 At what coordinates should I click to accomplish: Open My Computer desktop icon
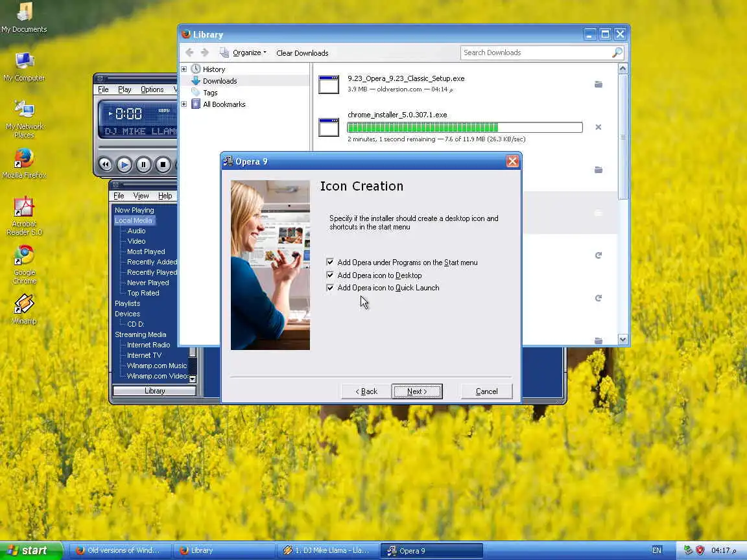click(x=24, y=67)
